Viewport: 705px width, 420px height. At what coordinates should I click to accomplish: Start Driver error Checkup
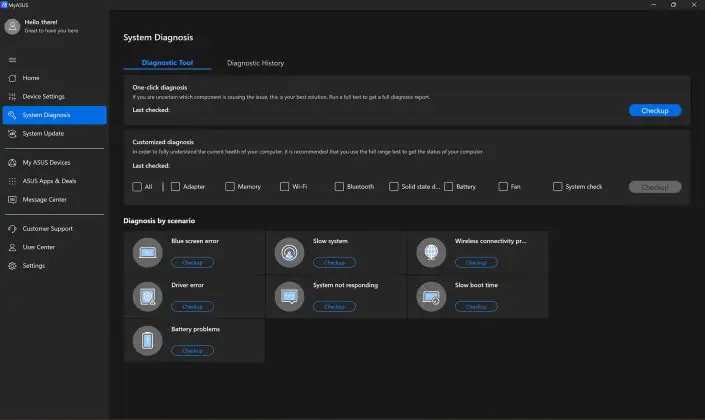coord(192,307)
